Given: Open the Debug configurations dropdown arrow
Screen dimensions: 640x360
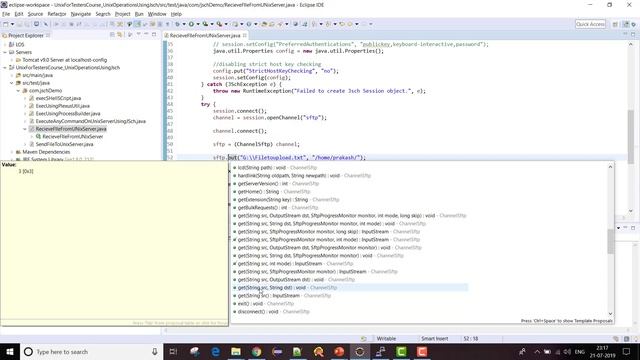Looking at the screenshot, I should coord(184,24).
